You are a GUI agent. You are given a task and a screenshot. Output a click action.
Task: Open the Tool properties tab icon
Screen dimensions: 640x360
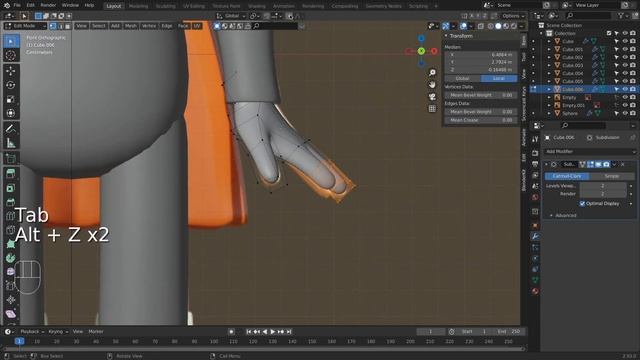(x=535, y=139)
